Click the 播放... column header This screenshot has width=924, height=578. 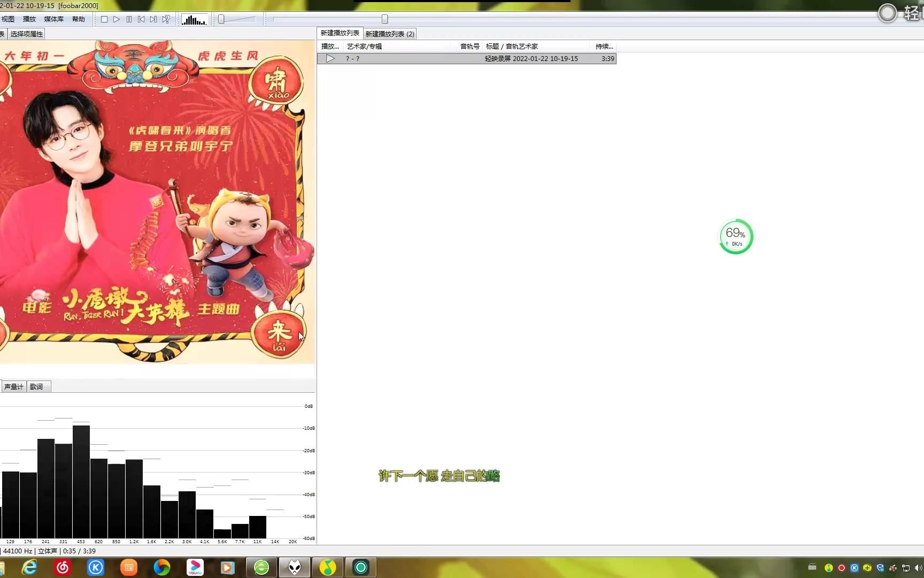pyautogui.click(x=330, y=47)
